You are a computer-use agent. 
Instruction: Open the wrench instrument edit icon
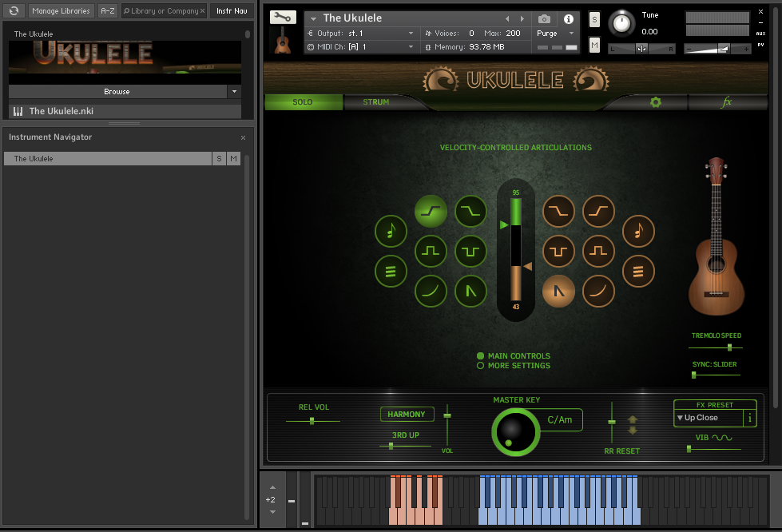coord(283,18)
